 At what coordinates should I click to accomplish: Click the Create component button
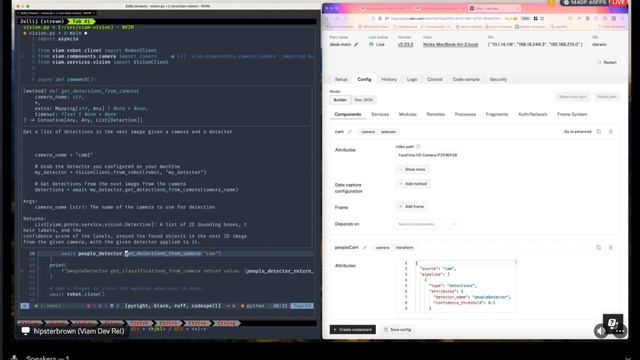pyautogui.click(x=353, y=329)
